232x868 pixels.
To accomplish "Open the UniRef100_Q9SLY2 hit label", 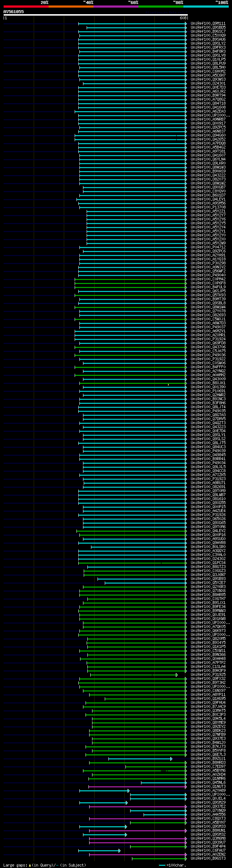I will pos(208,43).
